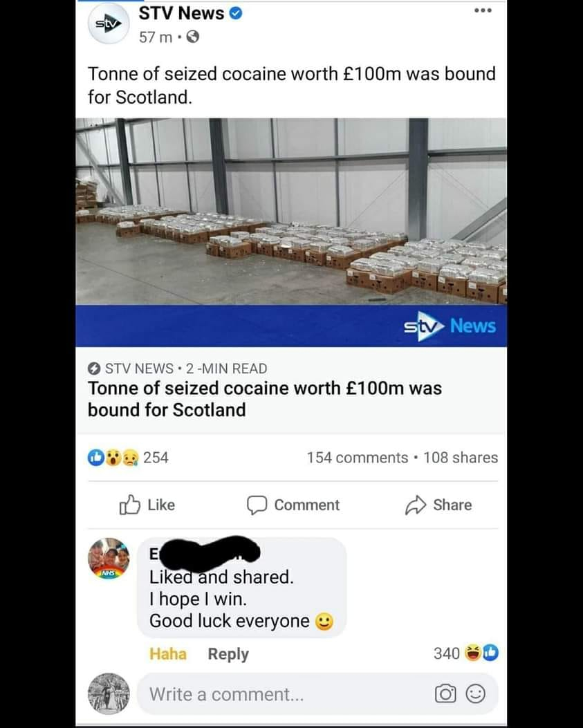This screenshot has height=728, width=583.
Task: View the 340 reactions on the comment
Action: pos(466,653)
